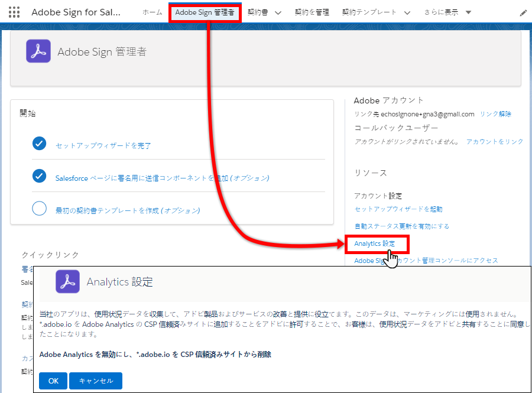Click the アカウントをリンク link
Viewport: 532px width, 393px height.
[x=495, y=141]
